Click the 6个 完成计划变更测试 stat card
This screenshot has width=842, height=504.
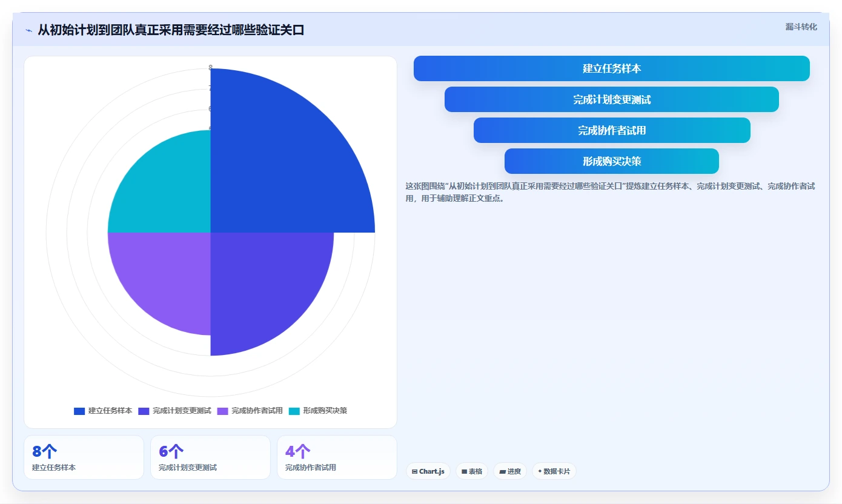[210, 457]
